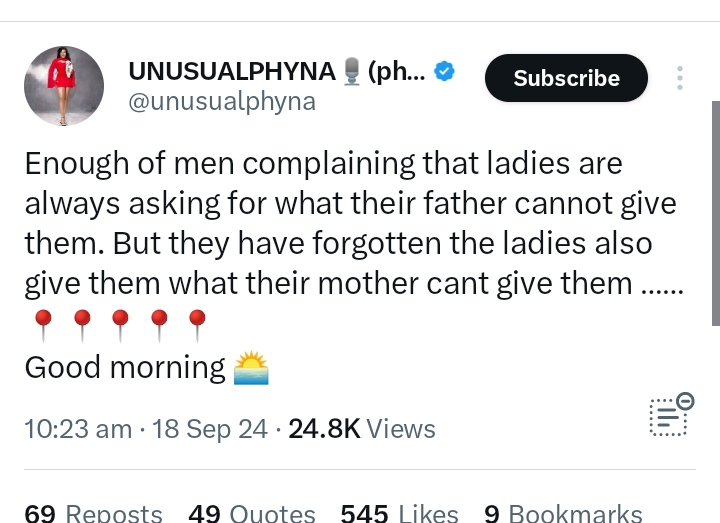Click the blue verified badge
The image size is (720, 523).
tap(447, 72)
